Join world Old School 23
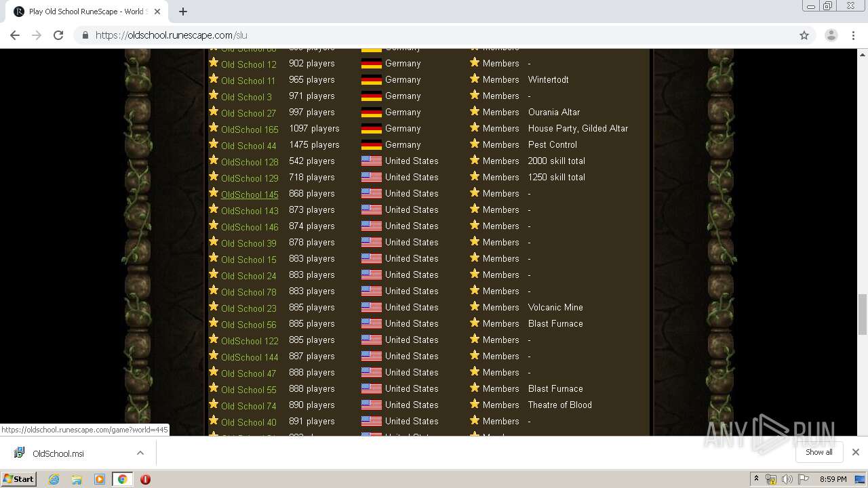The image size is (868, 488). pyautogui.click(x=249, y=308)
